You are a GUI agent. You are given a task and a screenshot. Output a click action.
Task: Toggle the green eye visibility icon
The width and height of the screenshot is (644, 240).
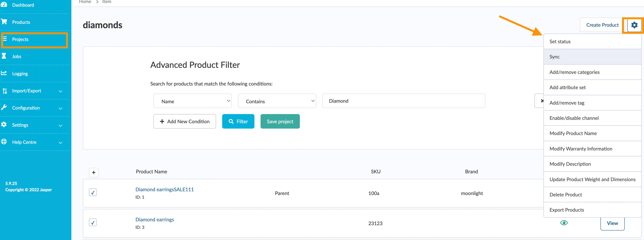click(x=564, y=223)
